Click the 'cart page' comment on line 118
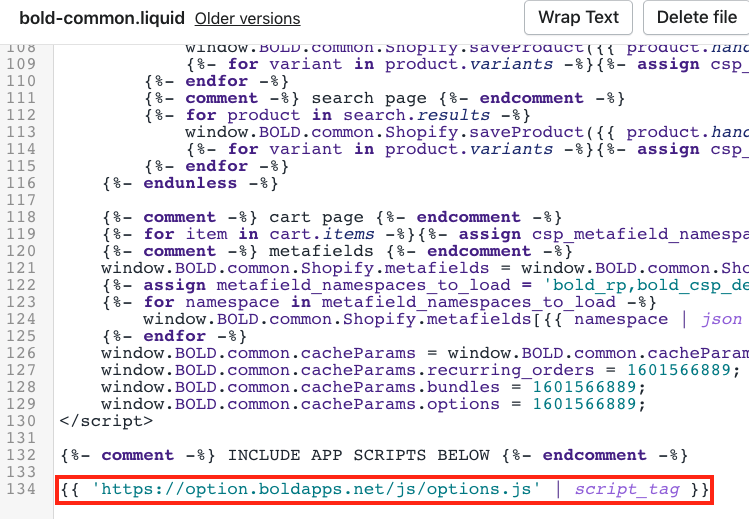 (332, 217)
